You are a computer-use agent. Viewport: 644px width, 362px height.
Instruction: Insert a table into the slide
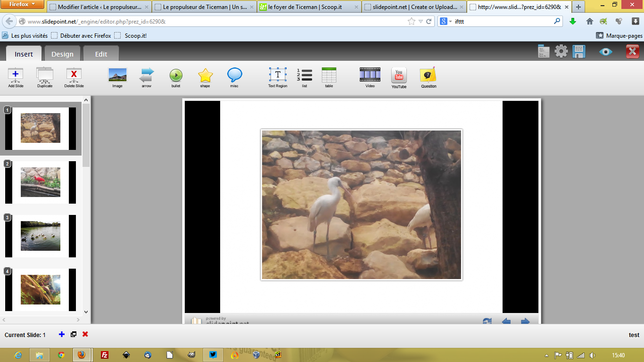click(329, 75)
